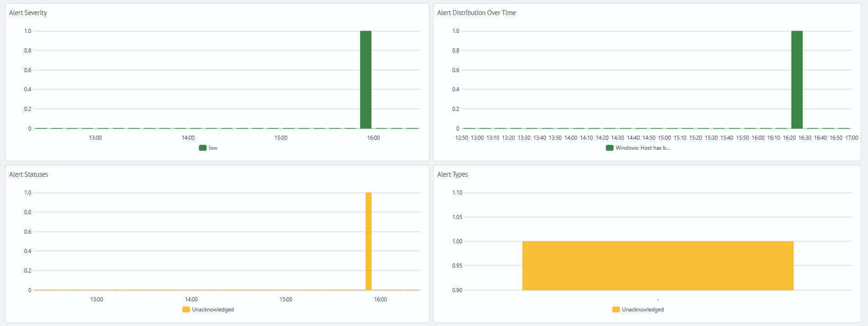The width and height of the screenshot is (868, 326).
Task: Click the 14:30 tick label in Distribution chart
Action: 618,138
